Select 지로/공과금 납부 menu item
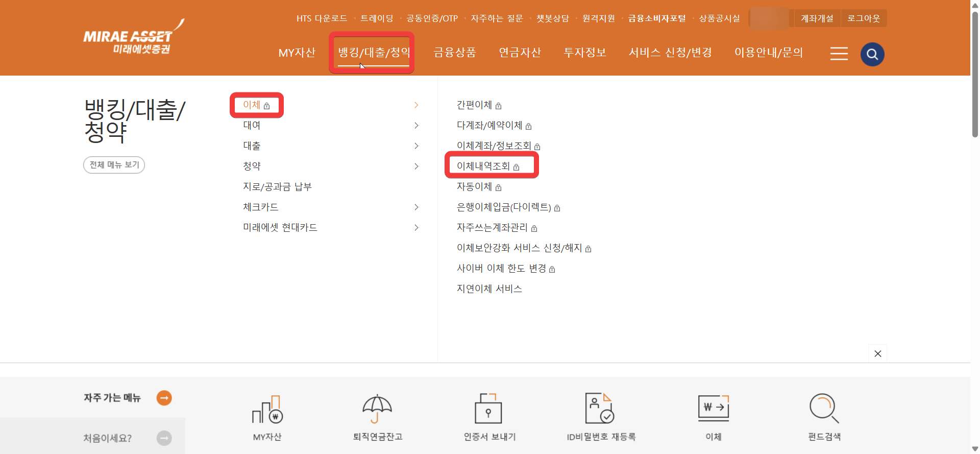 tap(277, 186)
